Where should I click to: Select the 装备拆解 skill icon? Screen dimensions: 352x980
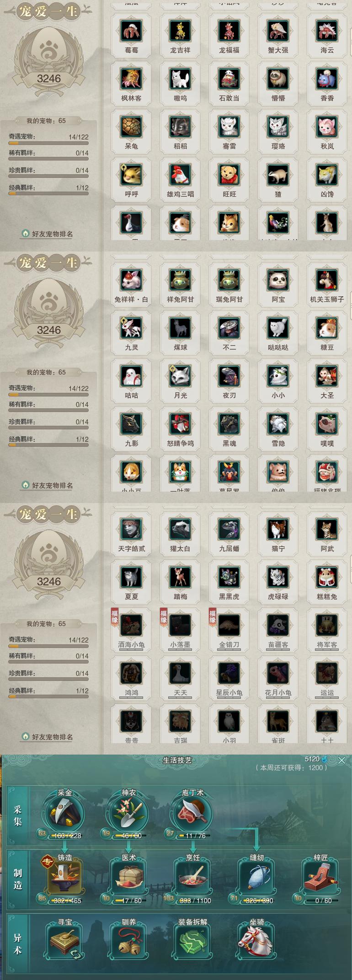point(192,942)
